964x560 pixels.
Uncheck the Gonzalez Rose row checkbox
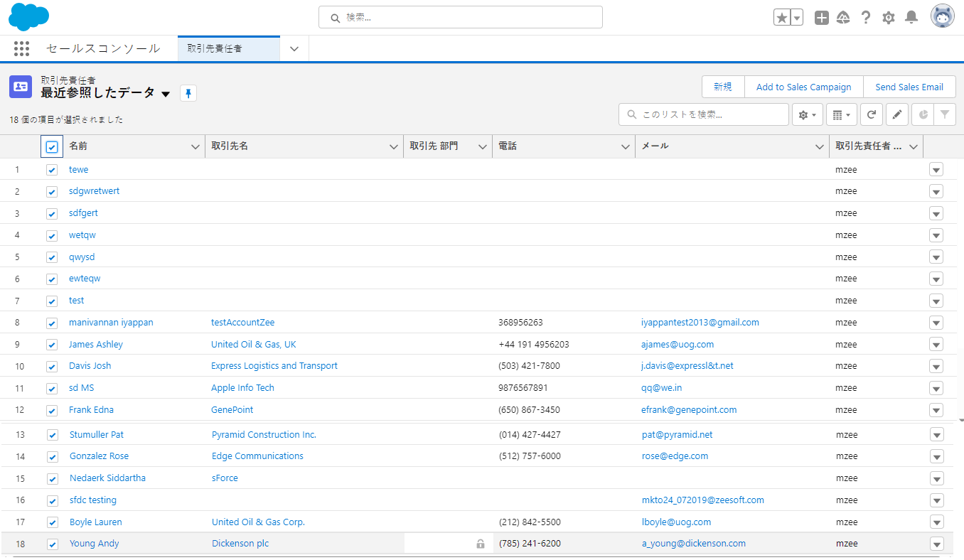(x=52, y=456)
